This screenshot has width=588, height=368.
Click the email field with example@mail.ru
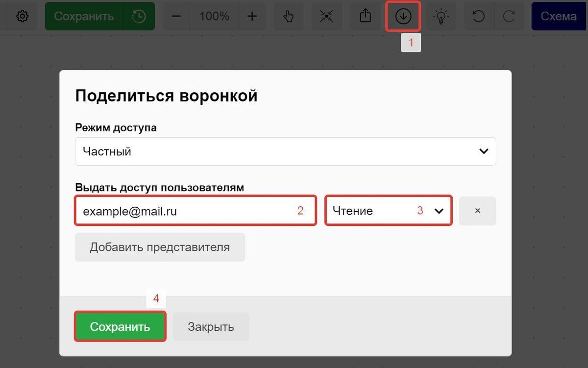click(x=196, y=211)
